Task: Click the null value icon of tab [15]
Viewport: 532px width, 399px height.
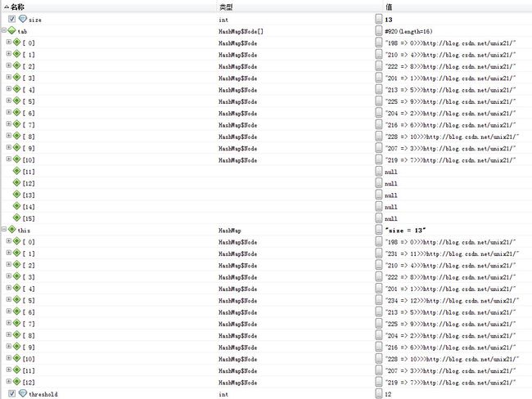Action: (378, 219)
